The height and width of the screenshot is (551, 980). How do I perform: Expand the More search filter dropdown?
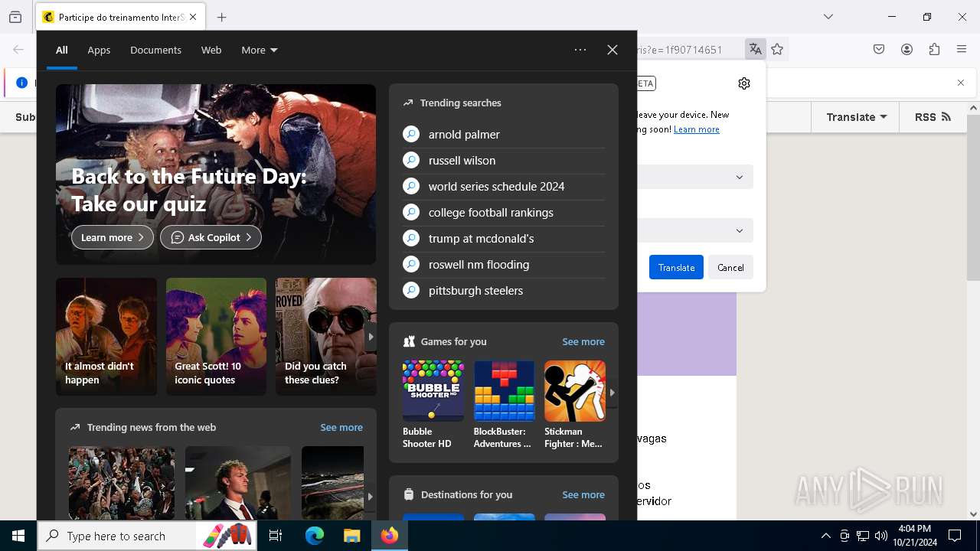coord(260,50)
